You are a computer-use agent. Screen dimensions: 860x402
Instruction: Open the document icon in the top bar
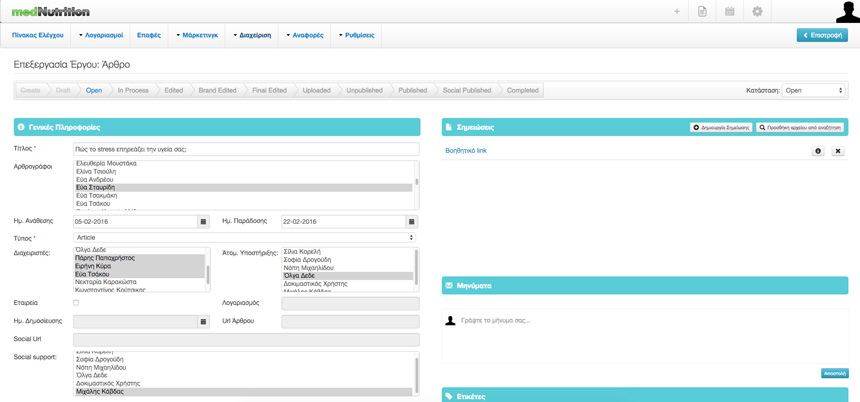tap(701, 12)
